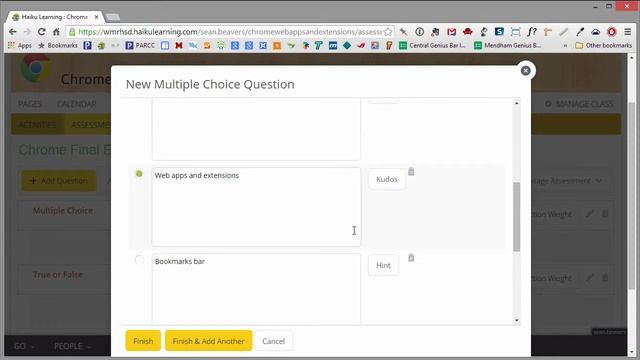This screenshot has width=640, height=360.
Task: Open the Gmail extension icon
Action: [451, 31]
